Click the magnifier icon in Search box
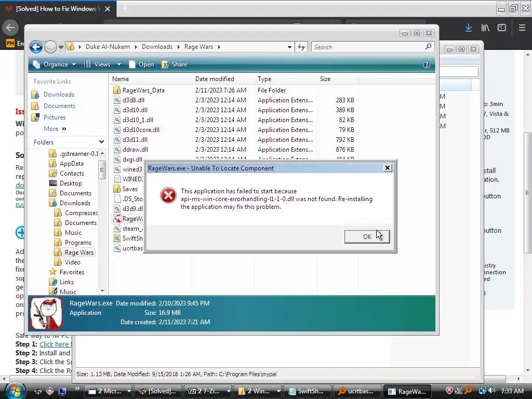The height and width of the screenshot is (399, 532). pos(428,46)
